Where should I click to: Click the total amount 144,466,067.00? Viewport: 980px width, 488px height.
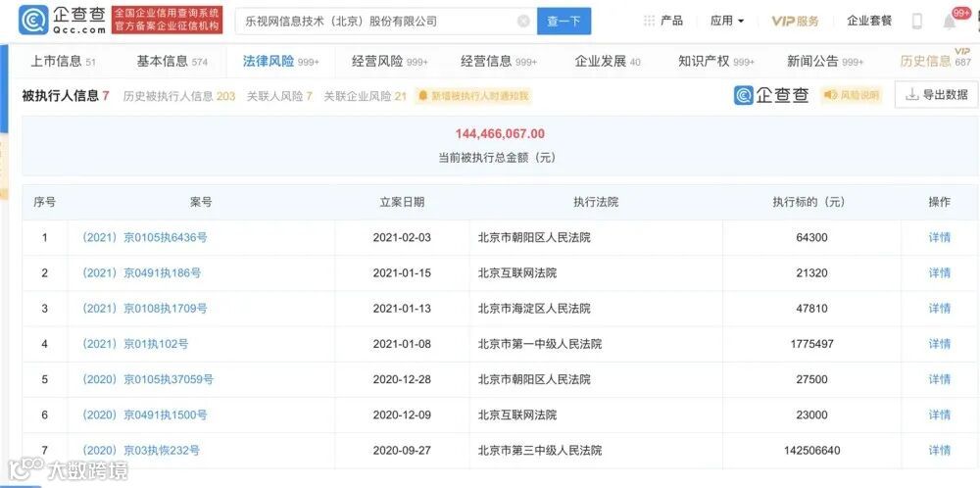(x=500, y=133)
